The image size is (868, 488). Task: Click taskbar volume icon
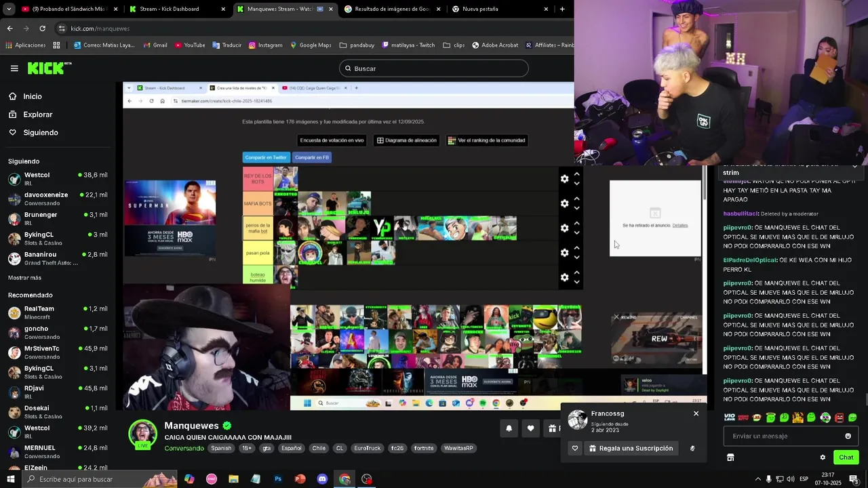coord(791,479)
